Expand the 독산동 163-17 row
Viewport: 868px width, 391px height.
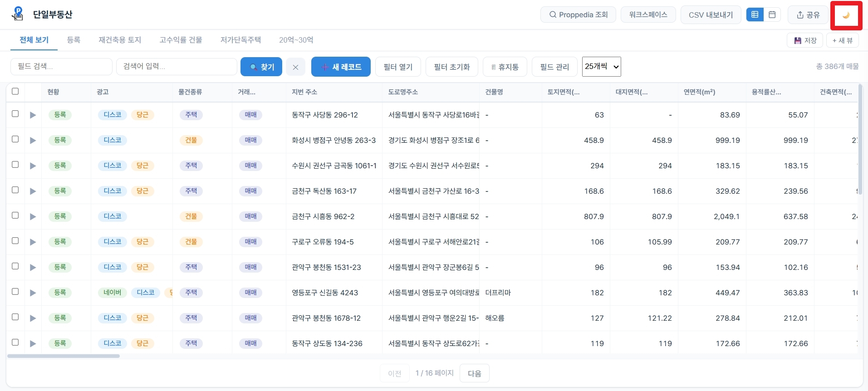pos(33,191)
